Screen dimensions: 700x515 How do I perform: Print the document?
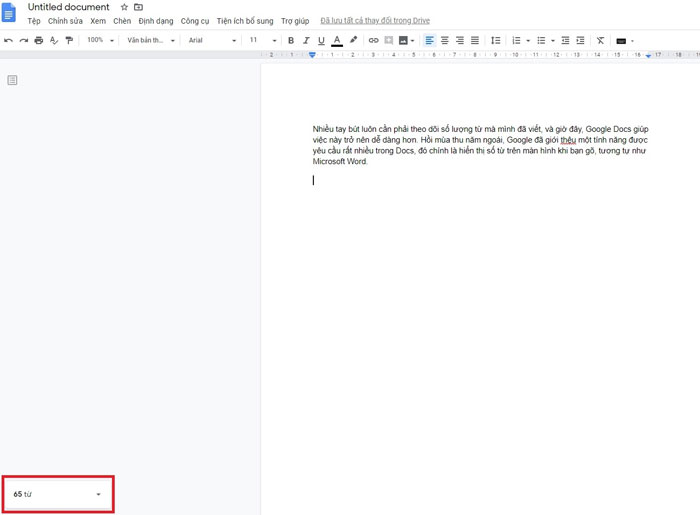(x=39, y=41)
